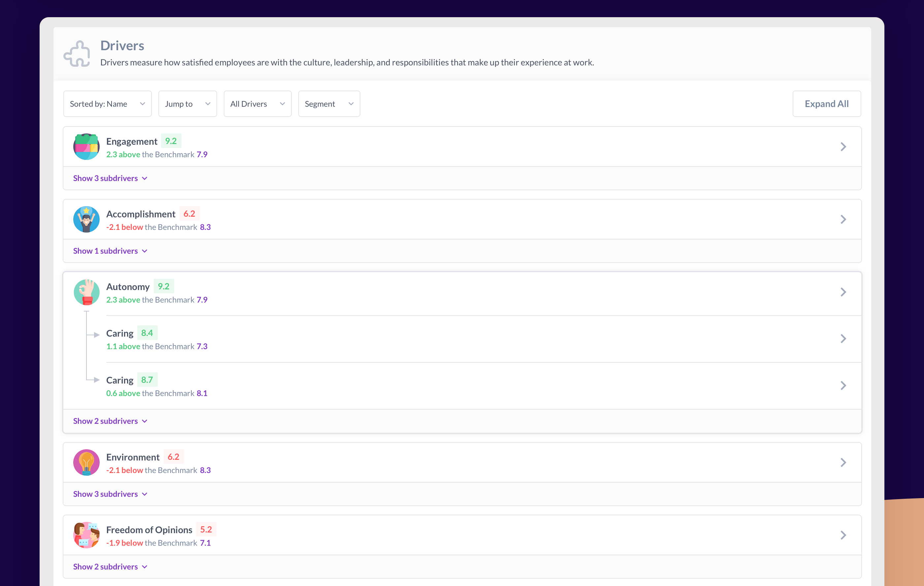Click the Engagement driver icon
Screen dimensions: 924x586
(x=86, y=147)
